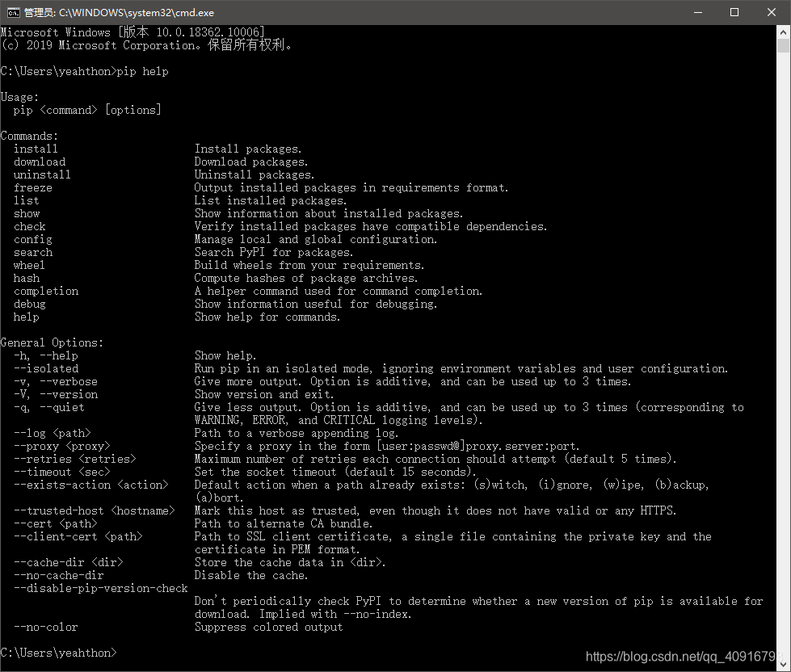The image size is (791, 672).
Task: Click the 'General Options:' heading
Action: coord(52,342)
